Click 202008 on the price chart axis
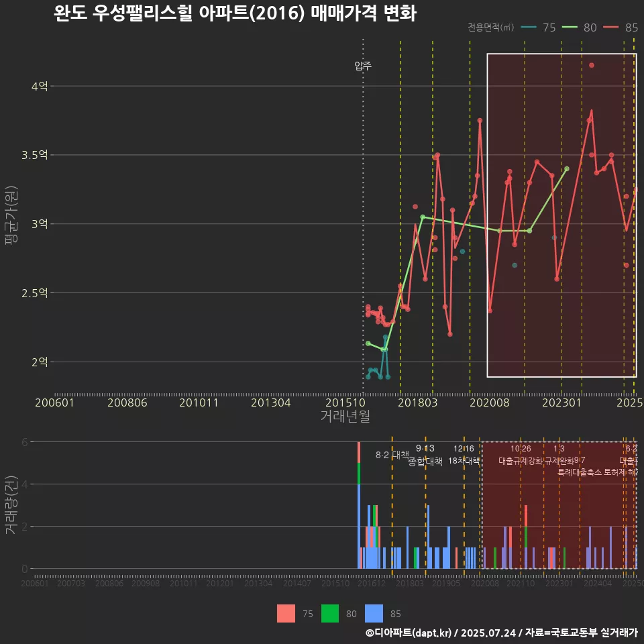Viewport: 644px width, 644px height. pyautogui.click(x=490, y=402)
